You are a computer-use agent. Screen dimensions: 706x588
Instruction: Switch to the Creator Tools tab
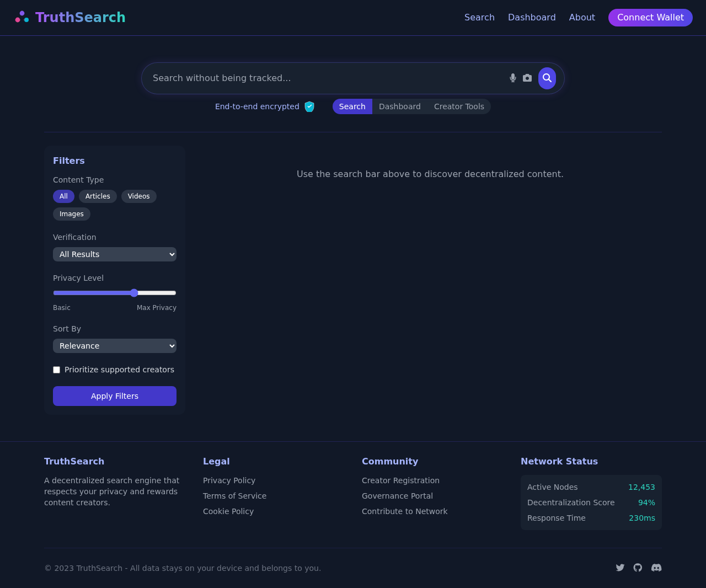click(459, 106)
